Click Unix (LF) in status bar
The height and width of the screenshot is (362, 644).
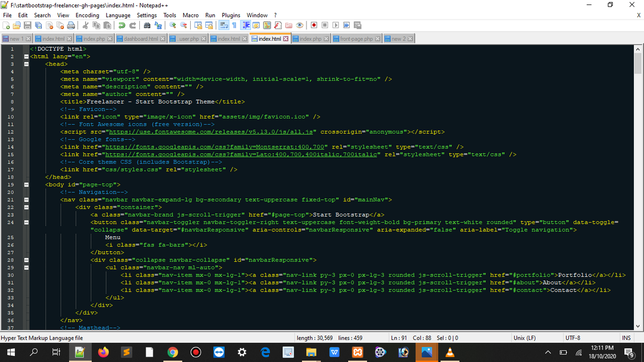525,338
